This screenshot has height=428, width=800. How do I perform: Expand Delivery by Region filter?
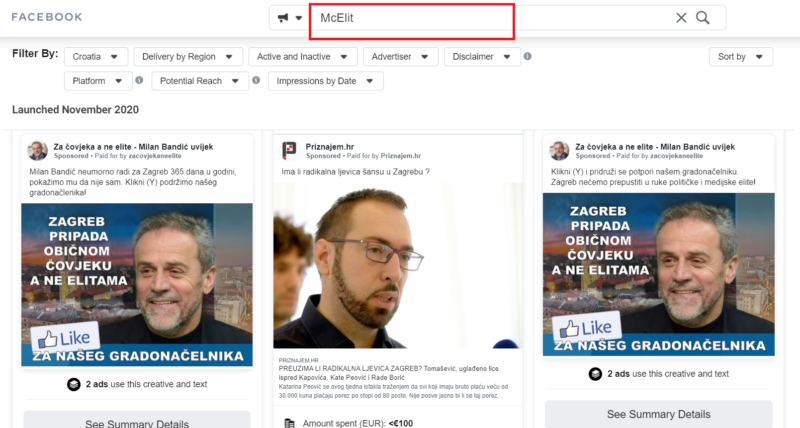[188, 57]
